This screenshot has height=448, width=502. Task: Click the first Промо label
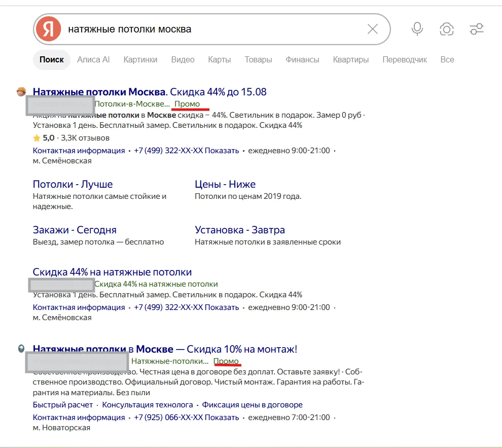[x=187, y=104]
